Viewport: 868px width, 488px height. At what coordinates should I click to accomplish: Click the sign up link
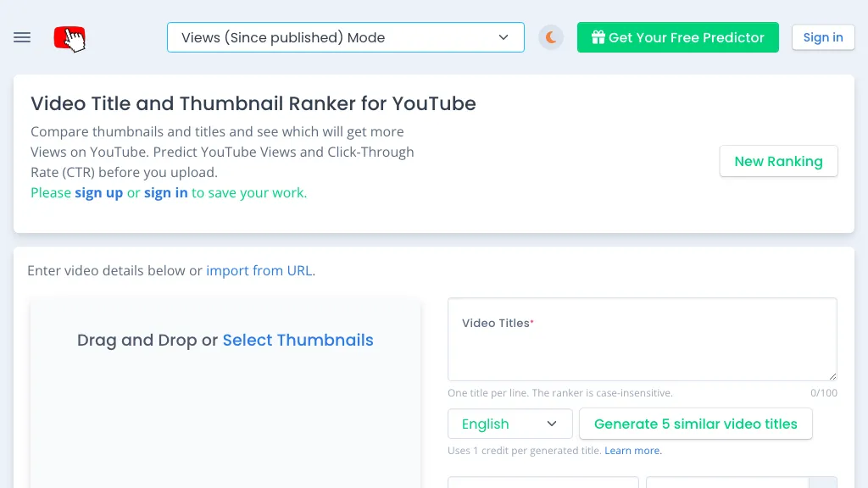pos(99,192)
